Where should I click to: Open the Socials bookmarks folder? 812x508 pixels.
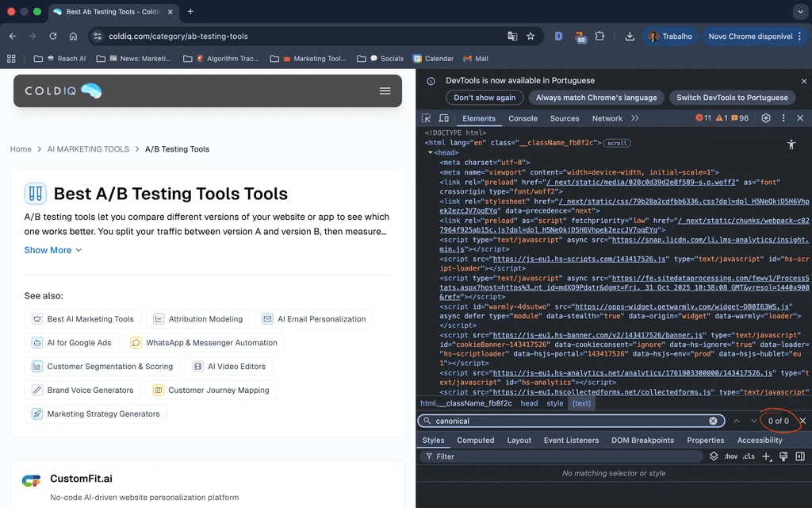click(x=380, y=59)
